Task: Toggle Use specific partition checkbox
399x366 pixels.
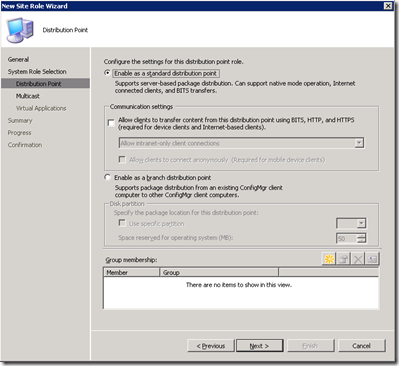Action: (x=122, y=223)
